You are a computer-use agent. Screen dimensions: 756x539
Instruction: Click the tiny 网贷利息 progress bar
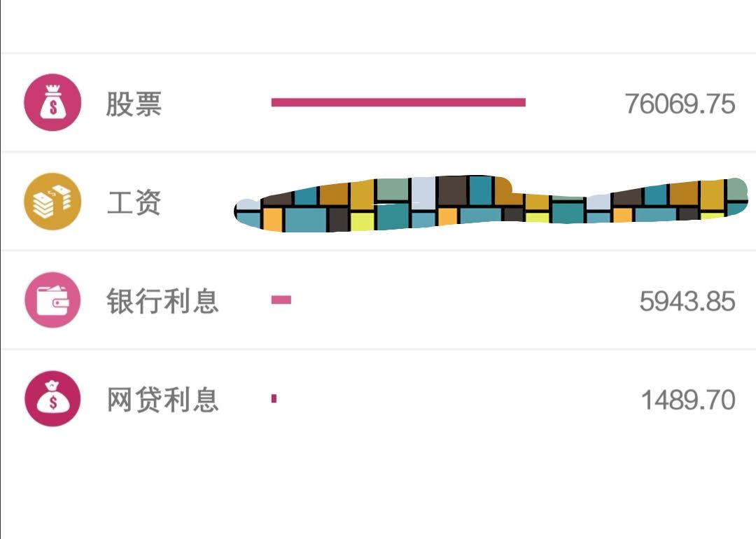point(274,398)
